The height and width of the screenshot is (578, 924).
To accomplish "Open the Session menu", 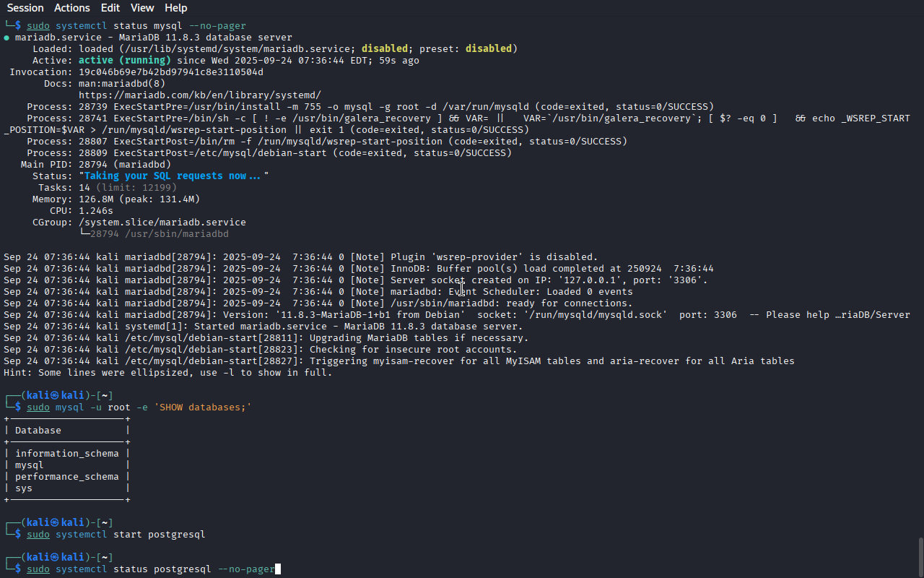I will click(25, 8).
